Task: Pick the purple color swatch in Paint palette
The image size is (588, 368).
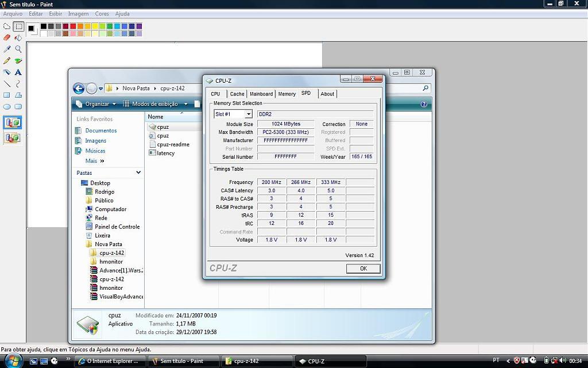Action: click(x=139, y=26)
